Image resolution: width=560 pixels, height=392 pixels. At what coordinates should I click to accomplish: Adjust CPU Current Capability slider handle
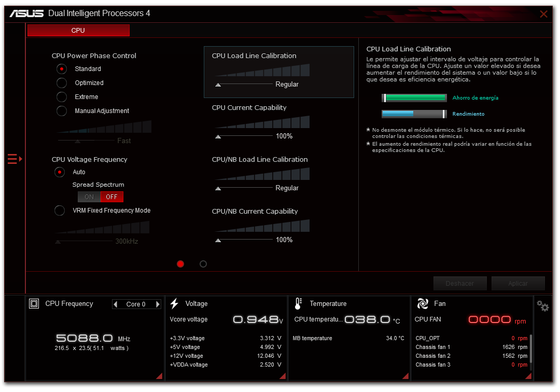pyautogui.click(x=218, y=137)
